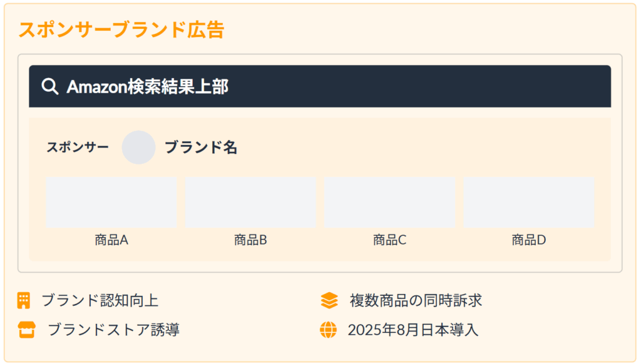
Task: Click the スポンサー label
Action: tap(78, 147)
